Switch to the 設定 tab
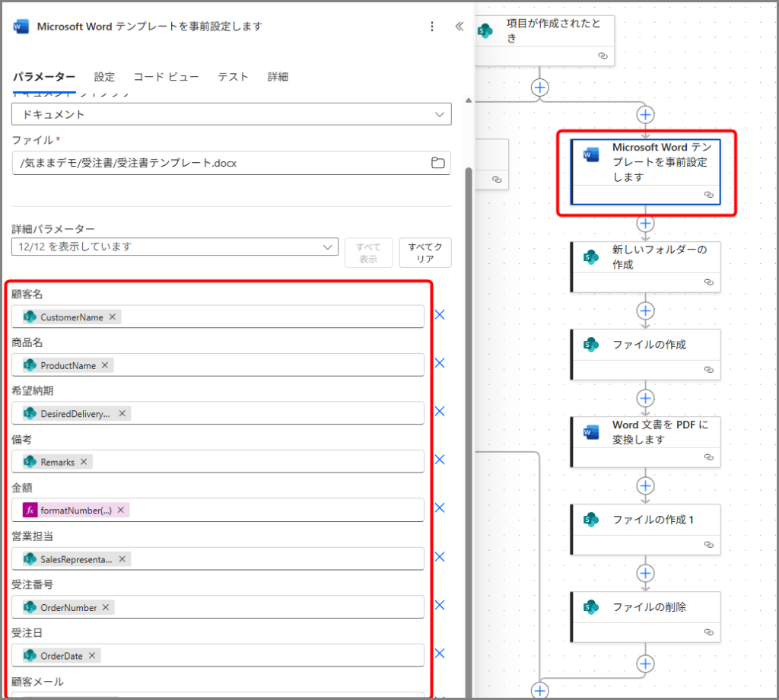 click(104, 77)
